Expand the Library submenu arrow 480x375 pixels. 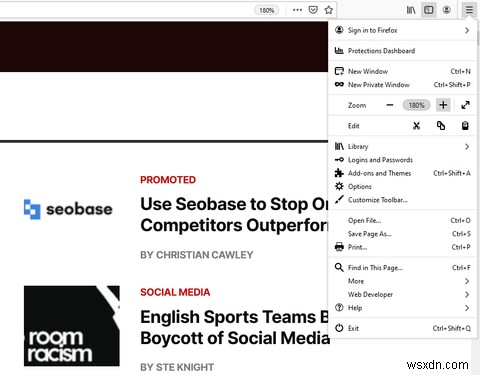pyautogui.click(x=467, y=147)
